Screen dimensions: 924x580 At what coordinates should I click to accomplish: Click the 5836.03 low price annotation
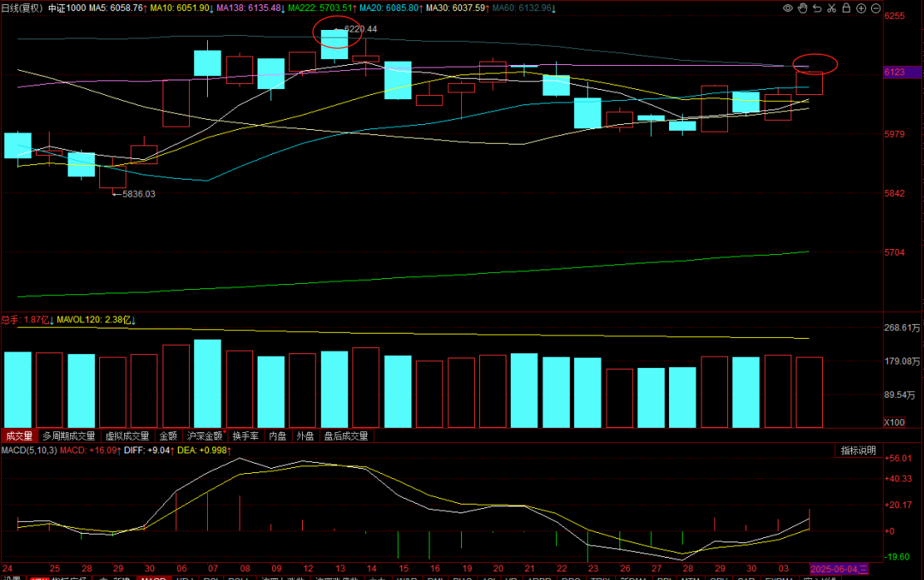[139, 194]
